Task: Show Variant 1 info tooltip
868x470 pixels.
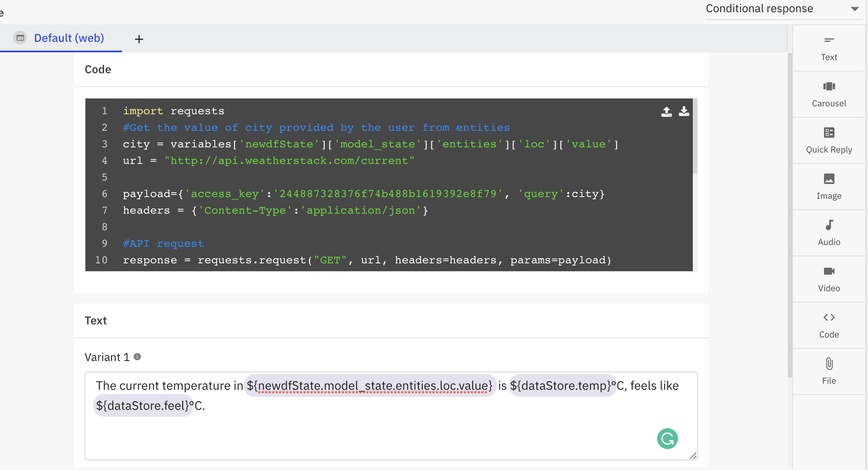Action: (137, 357)
